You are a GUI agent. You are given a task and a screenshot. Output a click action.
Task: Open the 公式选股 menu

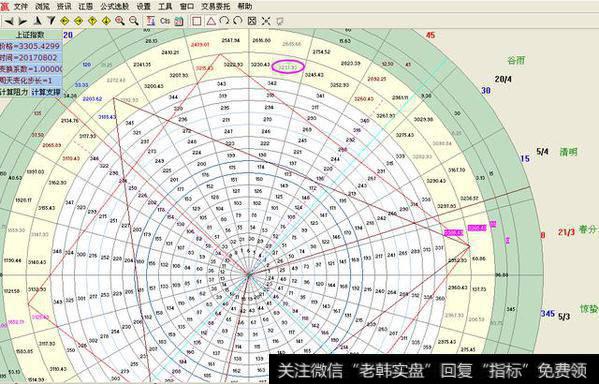pyautogui.click(x=115, y=6)
